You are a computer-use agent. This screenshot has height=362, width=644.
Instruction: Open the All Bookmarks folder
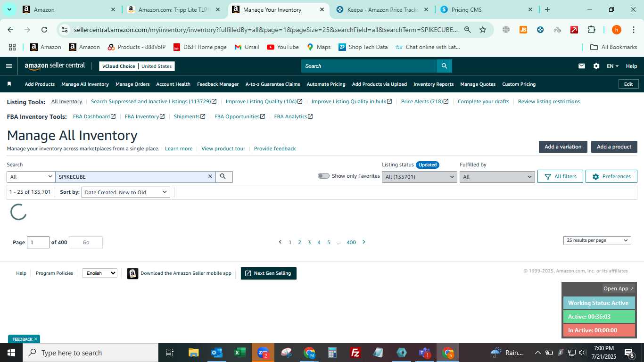point(614,47)
